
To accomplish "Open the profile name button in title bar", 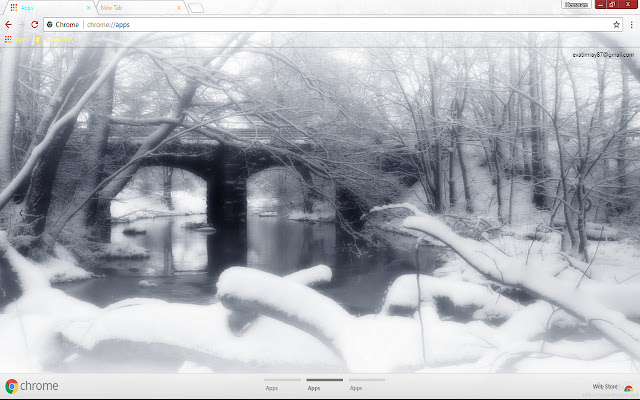I will pyautogui.click(x=576, y=4).
